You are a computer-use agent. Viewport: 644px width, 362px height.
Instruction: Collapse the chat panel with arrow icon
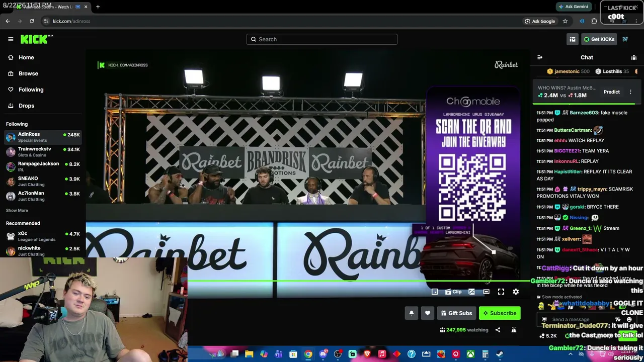[x=540, y=57]
